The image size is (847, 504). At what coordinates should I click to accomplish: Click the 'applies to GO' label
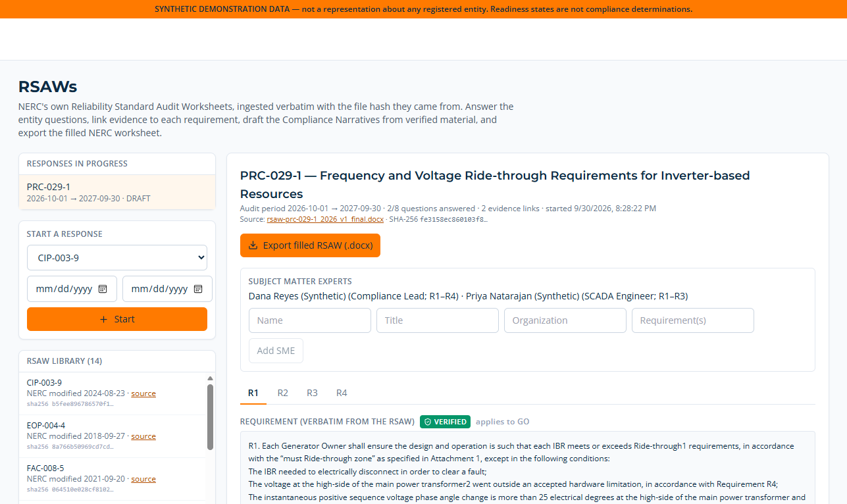[x=502, y=422]
